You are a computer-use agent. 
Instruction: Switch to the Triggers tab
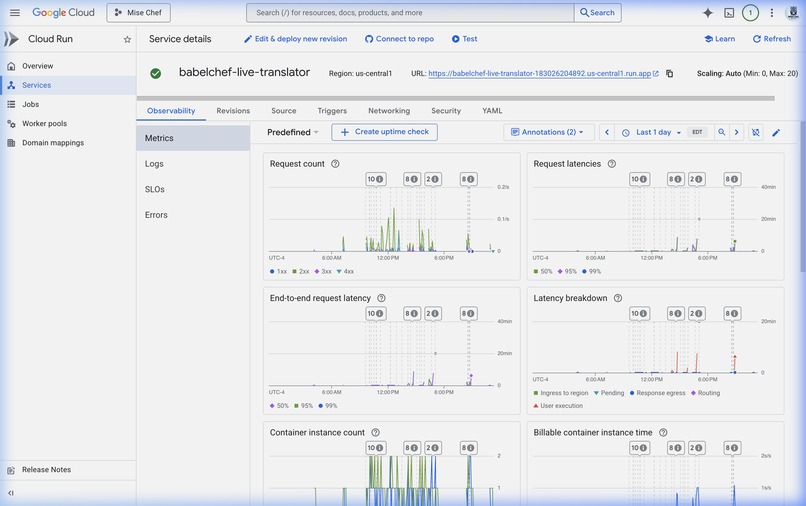(x=332, y=111)
